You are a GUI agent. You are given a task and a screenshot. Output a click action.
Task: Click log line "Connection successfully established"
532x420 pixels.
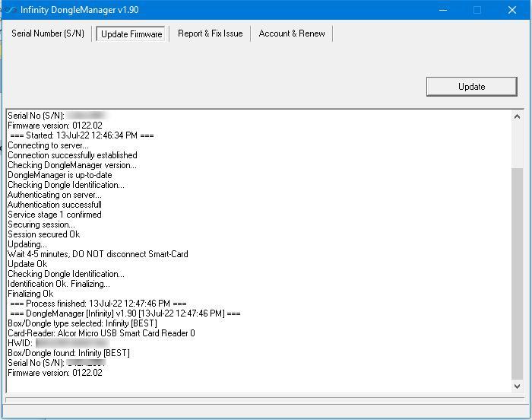click(72, 155)
